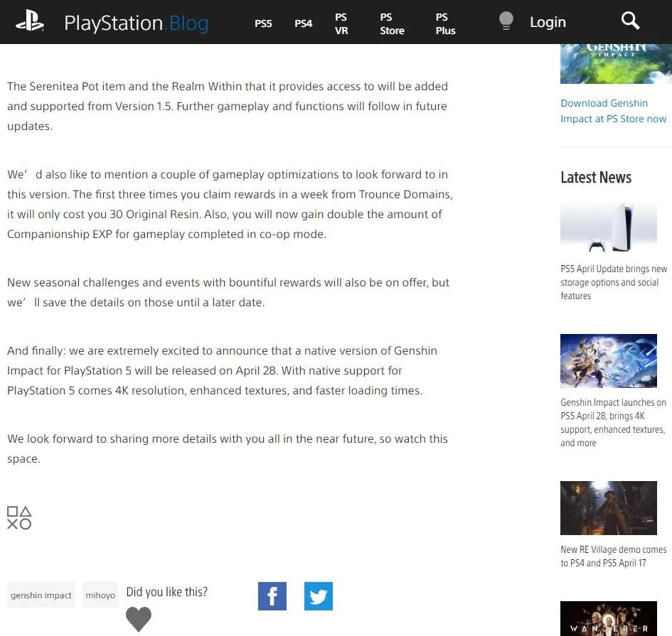Viewport: 672px width, 636px height.
Task: Open the Wanderer news thumbnail
Action: (x=609, y=618)
